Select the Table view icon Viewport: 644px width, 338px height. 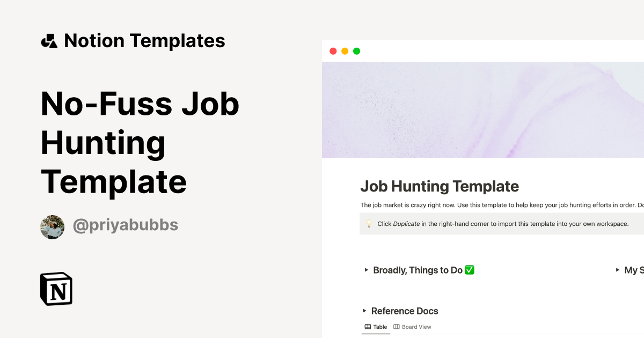coord(367,326)
